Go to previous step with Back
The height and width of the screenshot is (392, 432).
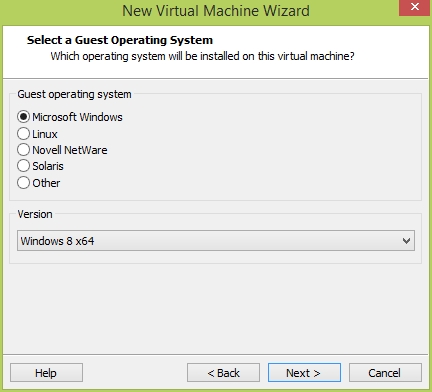click(223, 373)
